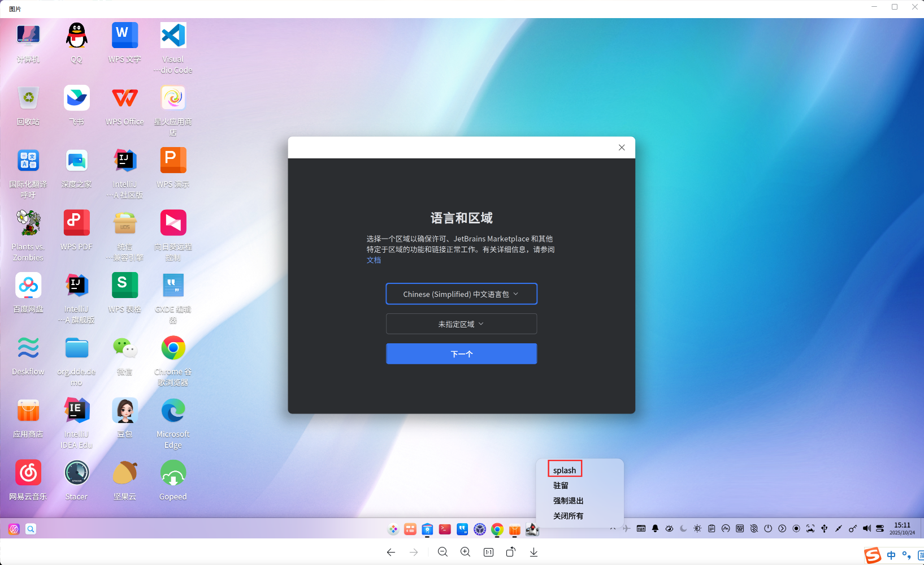Open the Stacer desktop icon

76,473
